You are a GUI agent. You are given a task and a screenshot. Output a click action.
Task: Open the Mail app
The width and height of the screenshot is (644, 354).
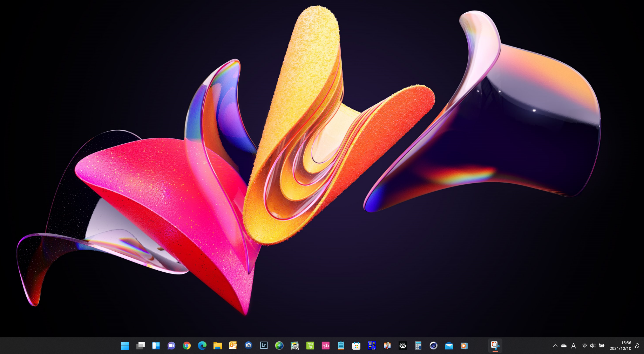point(449,346)
